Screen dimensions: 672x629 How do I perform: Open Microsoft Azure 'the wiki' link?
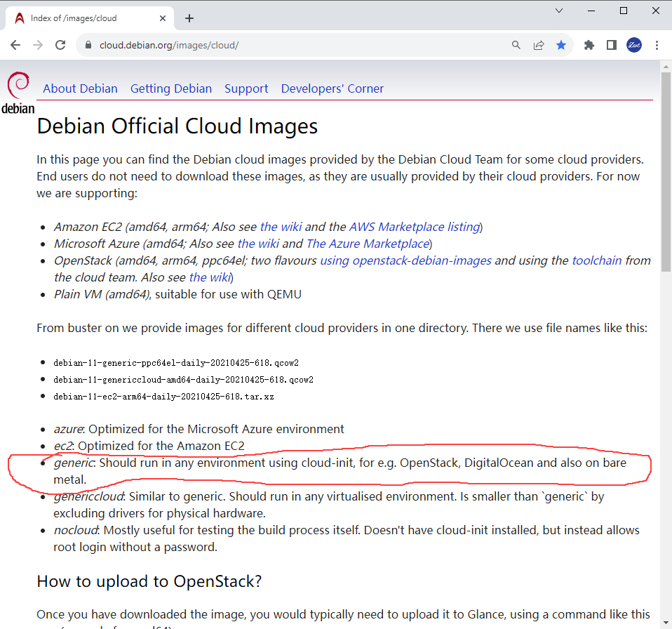(x=258, y=244)
